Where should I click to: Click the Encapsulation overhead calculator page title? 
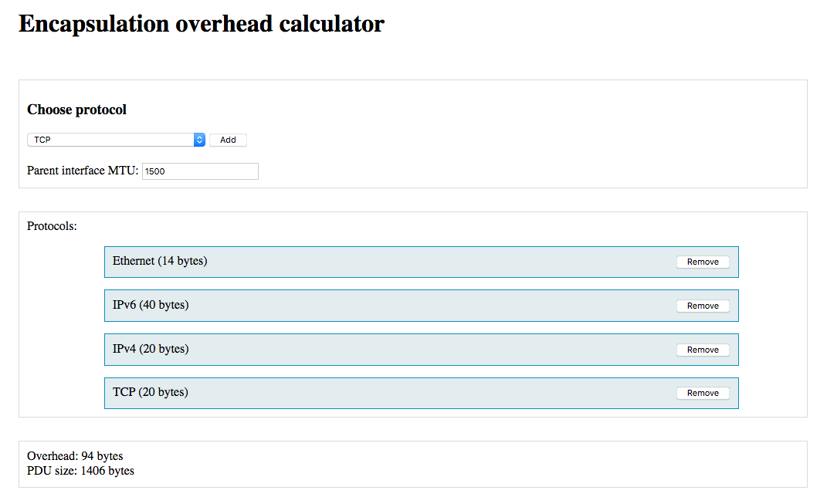coord(202,24)
